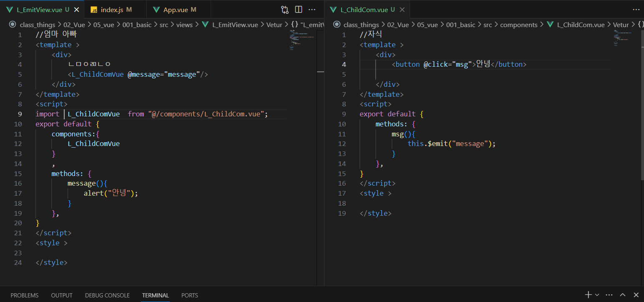Click the curly braces symbol in left breadcrumb
This screenshot has height=302, width=644.
pyautogui.click(x=294, y=25)
